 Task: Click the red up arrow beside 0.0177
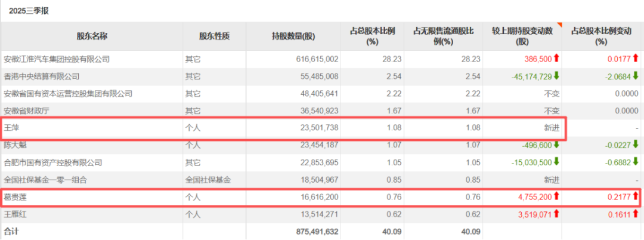click(x=636, y=59)
